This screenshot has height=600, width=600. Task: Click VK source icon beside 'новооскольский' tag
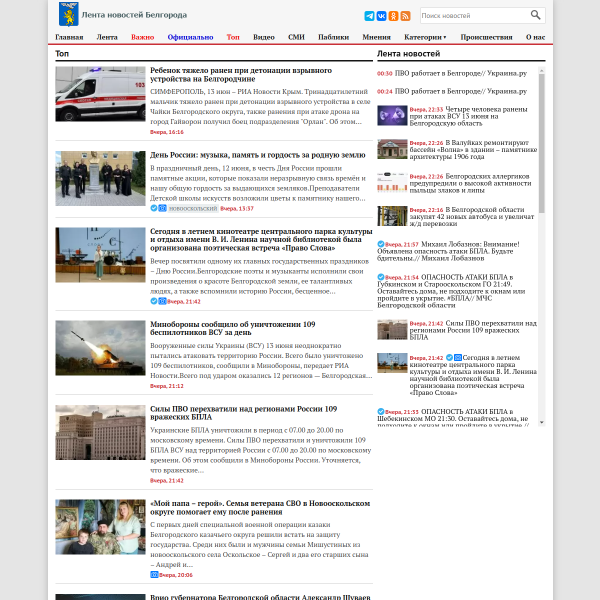[x=162, y=208]
